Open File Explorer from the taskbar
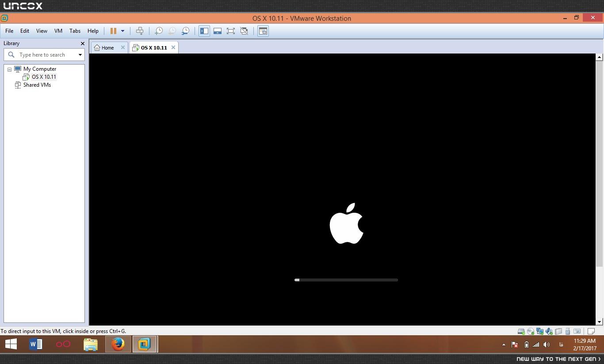The image size is (604, 364). tap(91, 344)
